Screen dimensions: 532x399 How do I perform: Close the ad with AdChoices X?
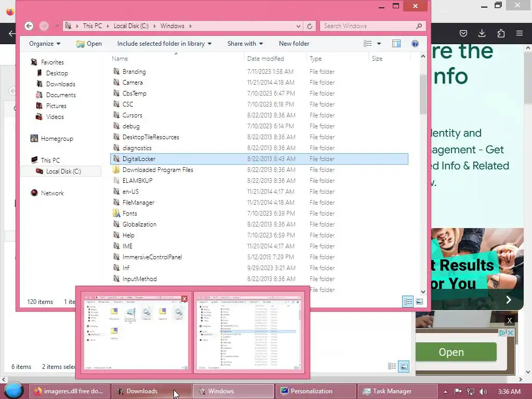click(x=510, y=333)
